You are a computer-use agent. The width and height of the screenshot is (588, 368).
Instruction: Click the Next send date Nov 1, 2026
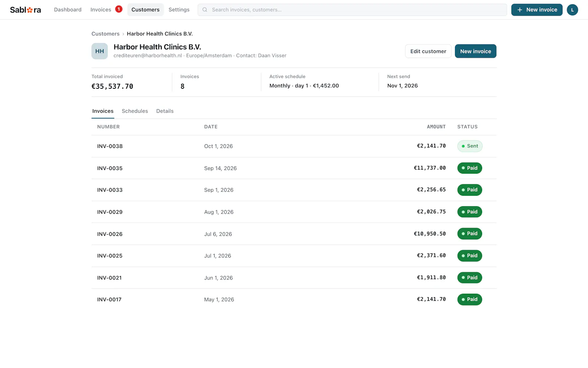(x=402, y=86)
